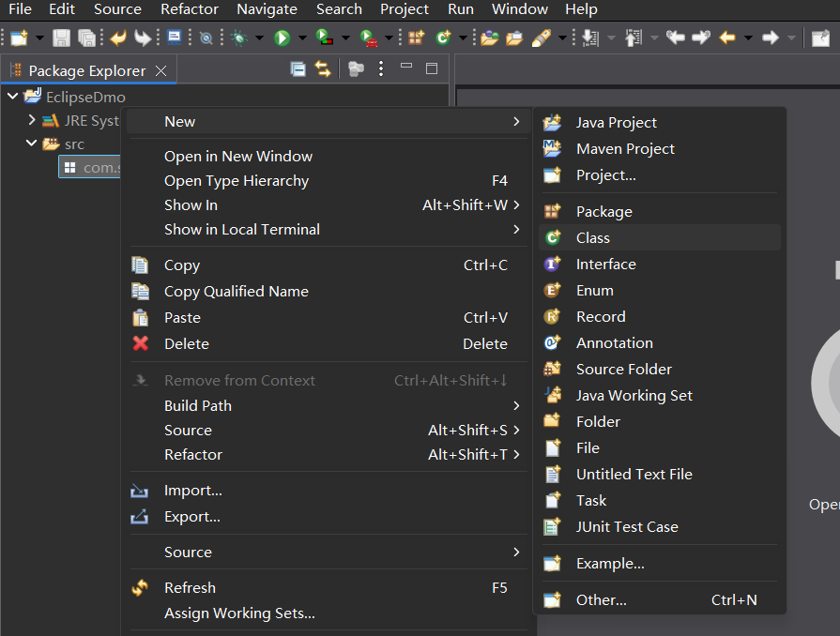Open Package Explorer View Menu dots

click(x=381, y=68)
